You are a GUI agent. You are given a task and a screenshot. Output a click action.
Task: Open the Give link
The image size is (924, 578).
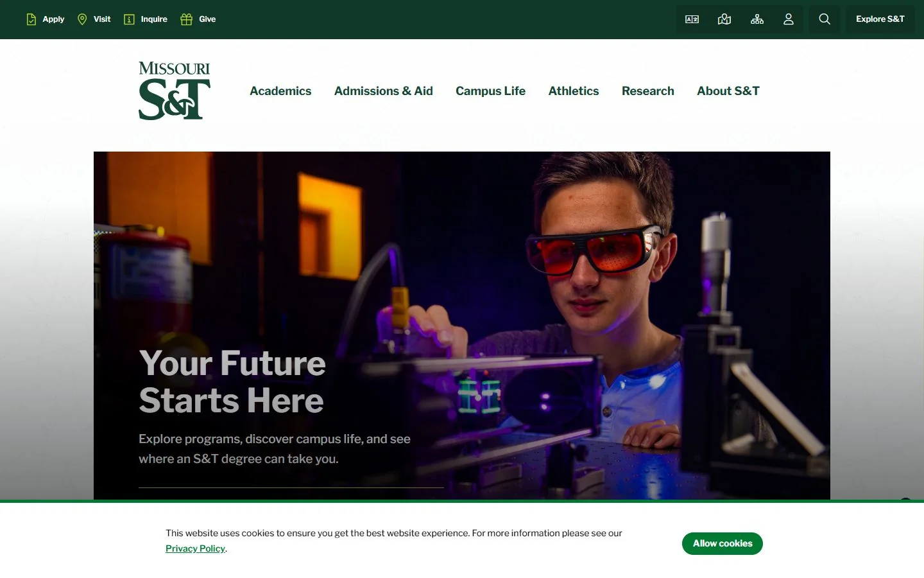[198, 19]
